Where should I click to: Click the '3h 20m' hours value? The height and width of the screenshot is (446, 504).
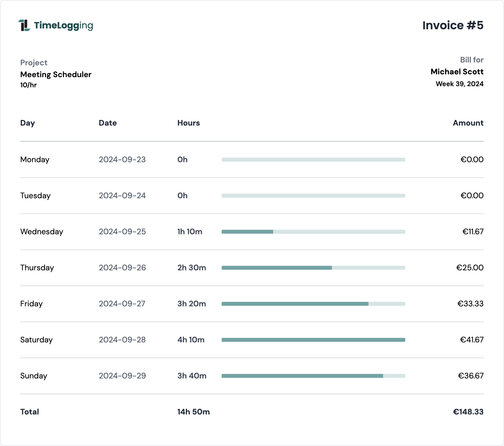(x=192, y=304)
